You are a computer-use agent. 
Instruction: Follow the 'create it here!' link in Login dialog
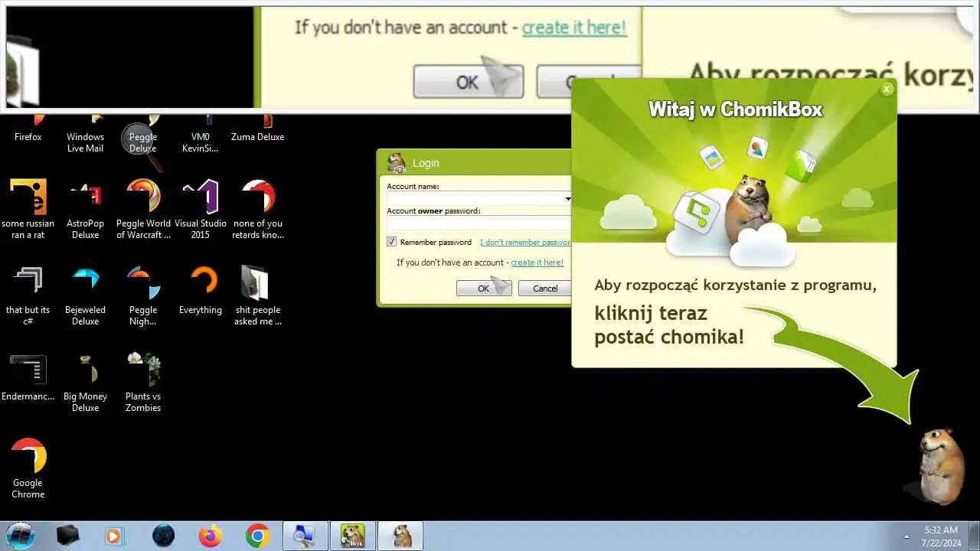537,262
